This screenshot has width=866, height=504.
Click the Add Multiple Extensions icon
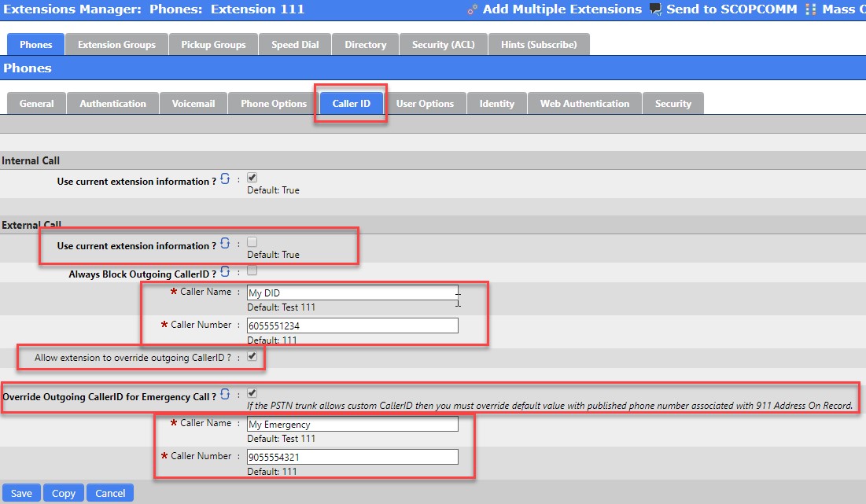(472, 10)
